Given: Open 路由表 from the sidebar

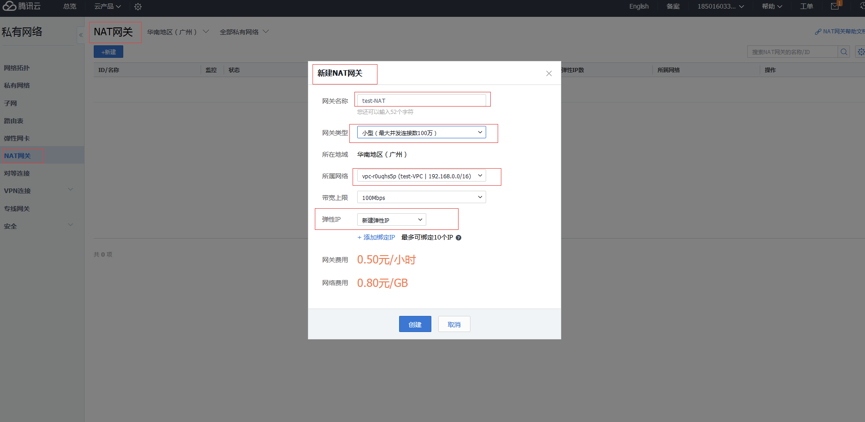Looking at the screenshot, I should (14, 121).
